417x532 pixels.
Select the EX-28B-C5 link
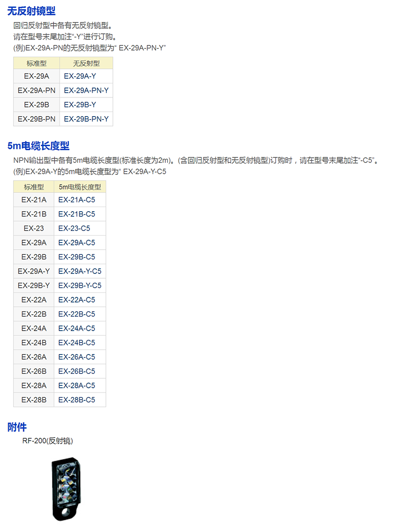coord(76,400)
